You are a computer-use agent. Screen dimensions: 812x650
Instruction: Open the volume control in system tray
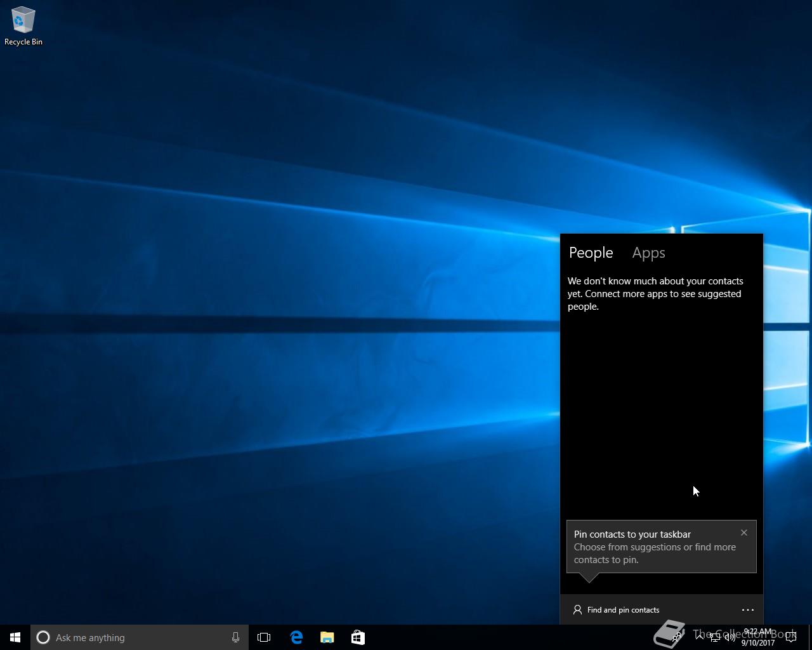730,637
